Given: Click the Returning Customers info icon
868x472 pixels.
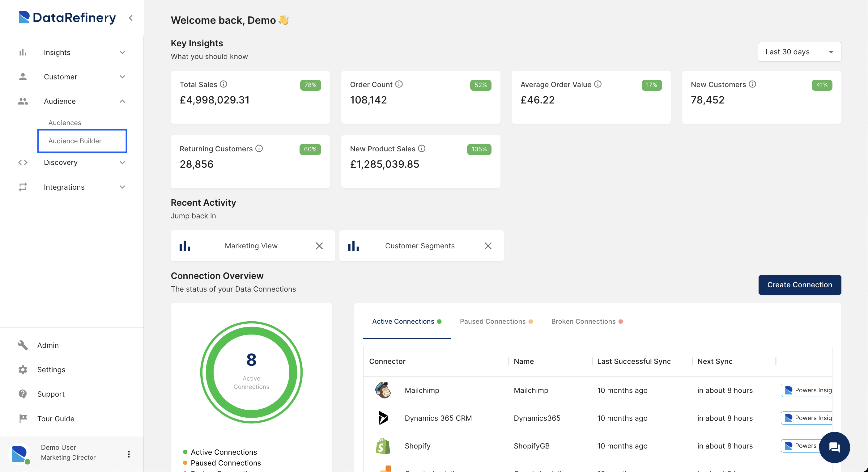Looking at the screenshot, I should 259,149.
